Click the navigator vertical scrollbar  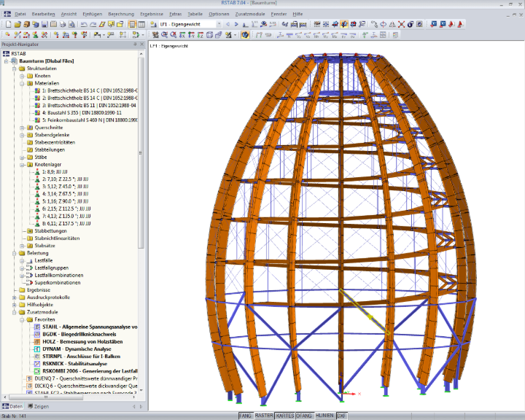[141, 153]
